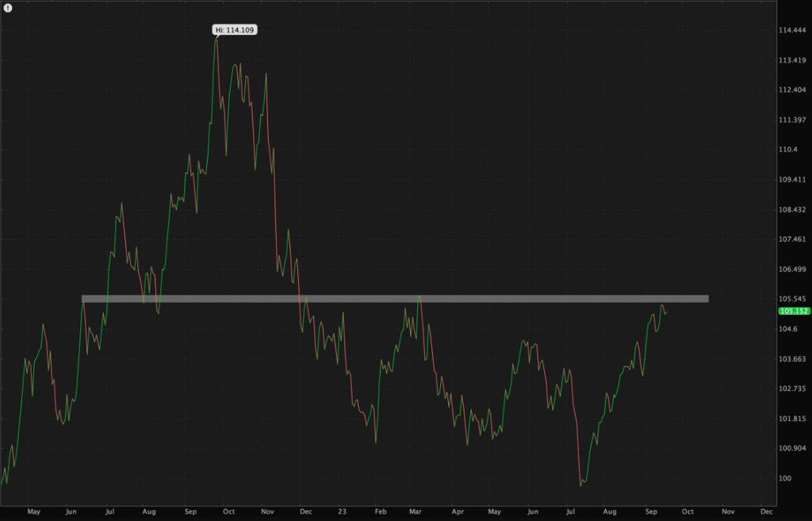Click the Mar label on time axis
Screen dimensions: 812x521
pos(416,511)
